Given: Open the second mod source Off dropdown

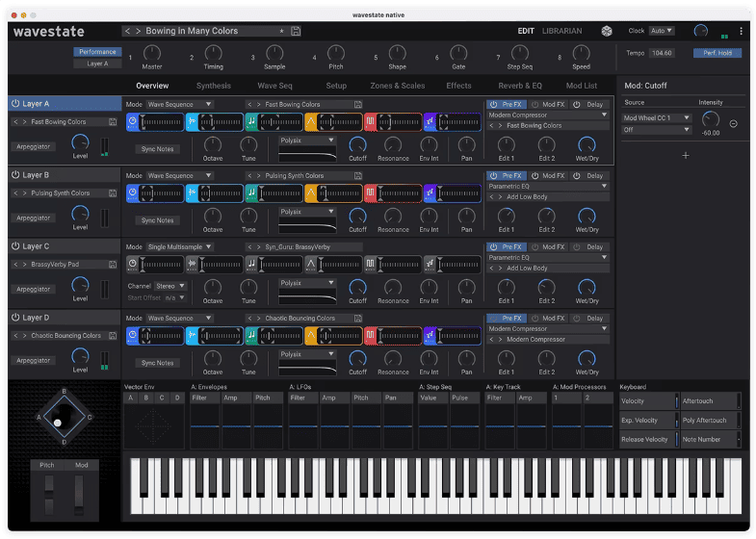Looking at the screenshot, I should tap(657, 130).
